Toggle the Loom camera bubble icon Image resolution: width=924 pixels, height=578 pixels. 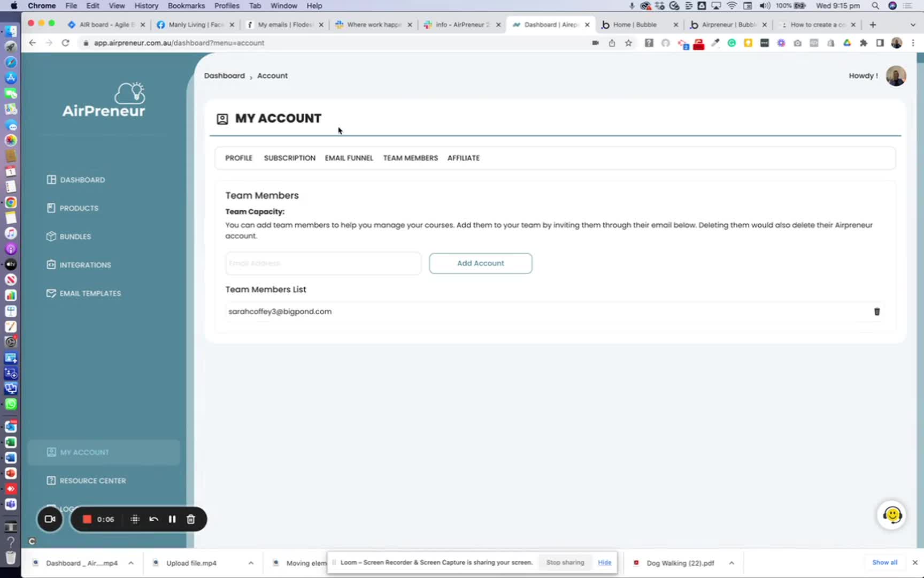[x=50, y=519]
